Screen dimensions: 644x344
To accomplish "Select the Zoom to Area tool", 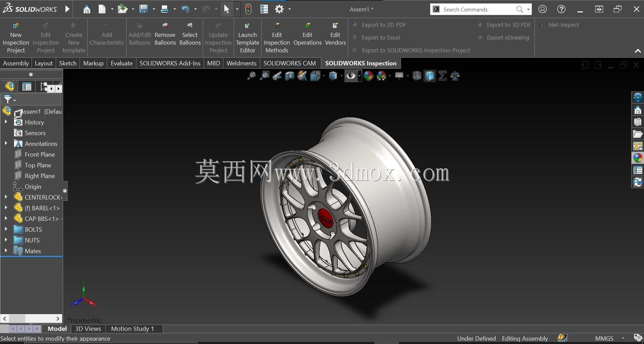I will (265, 76).
